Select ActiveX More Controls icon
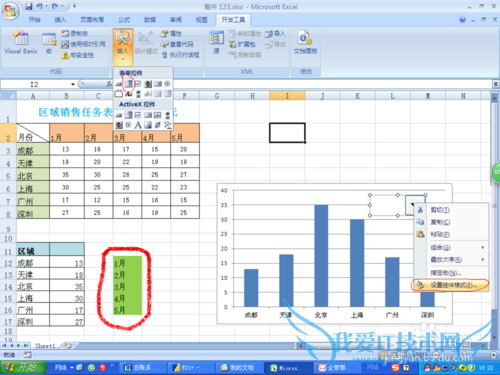Viewport: 500px width, 375px height. [x=167, y=125]
